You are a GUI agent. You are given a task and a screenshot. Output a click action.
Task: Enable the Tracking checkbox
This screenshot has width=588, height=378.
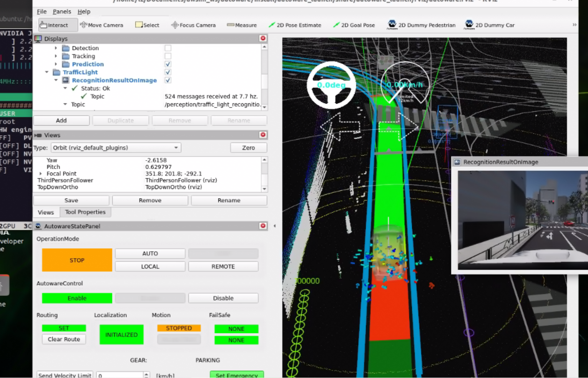coord(168,56)
